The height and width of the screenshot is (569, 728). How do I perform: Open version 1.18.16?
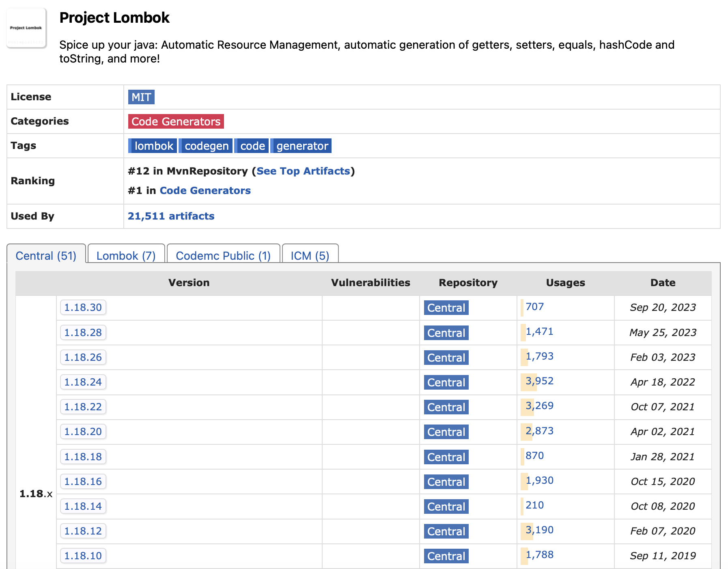pos(83,481)
